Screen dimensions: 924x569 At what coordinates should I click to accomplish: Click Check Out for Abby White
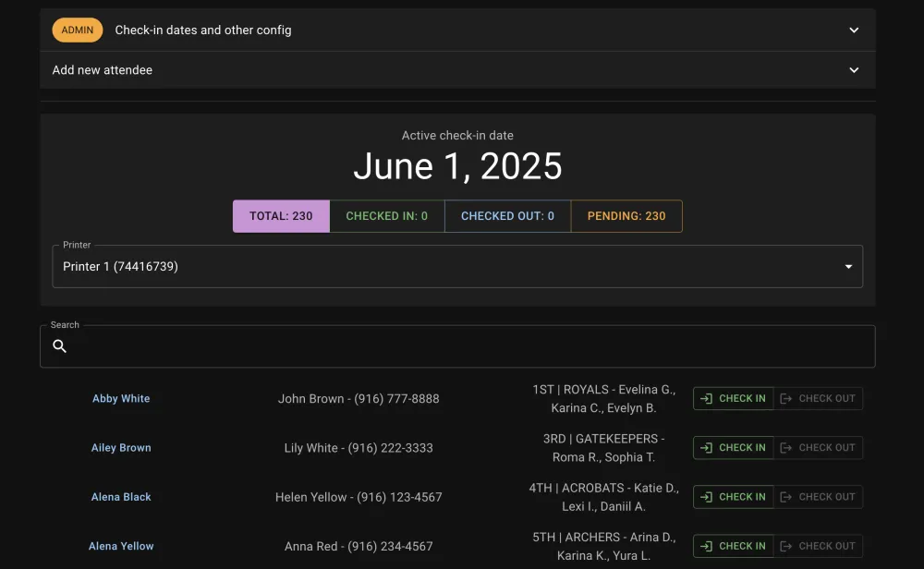click(818, 399)
